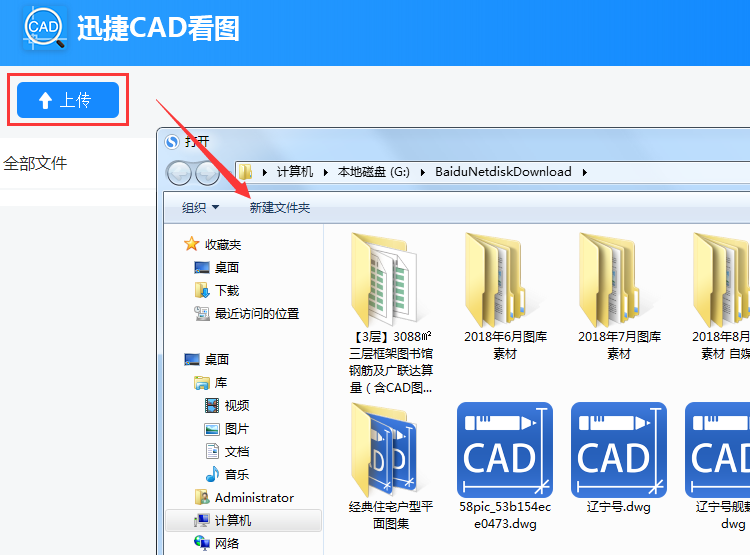Viewport: 750px width, 555px height.
Task: Click the 网络 network icon
Action: click(x=202, y=543)
